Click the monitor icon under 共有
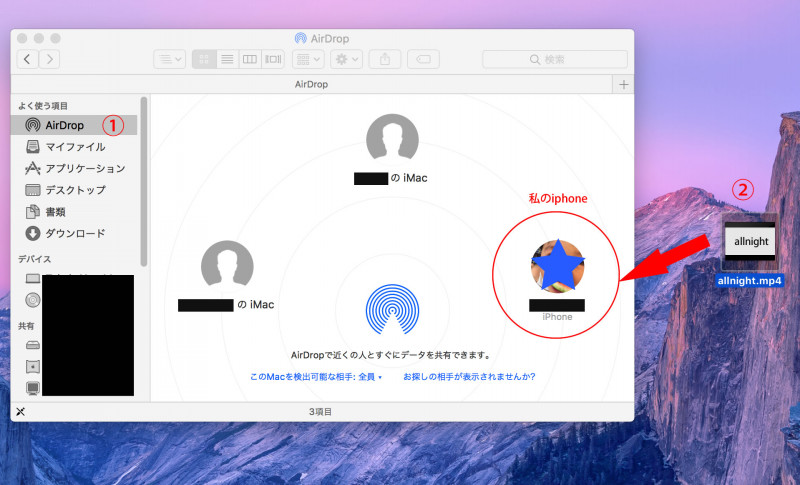800x485 pixels. pos(33,389)
